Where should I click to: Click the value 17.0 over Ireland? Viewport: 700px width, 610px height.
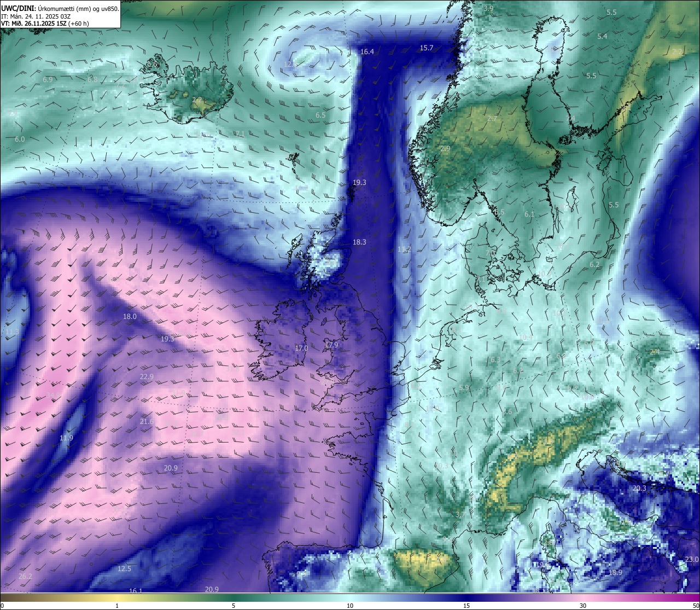(301, 348)
